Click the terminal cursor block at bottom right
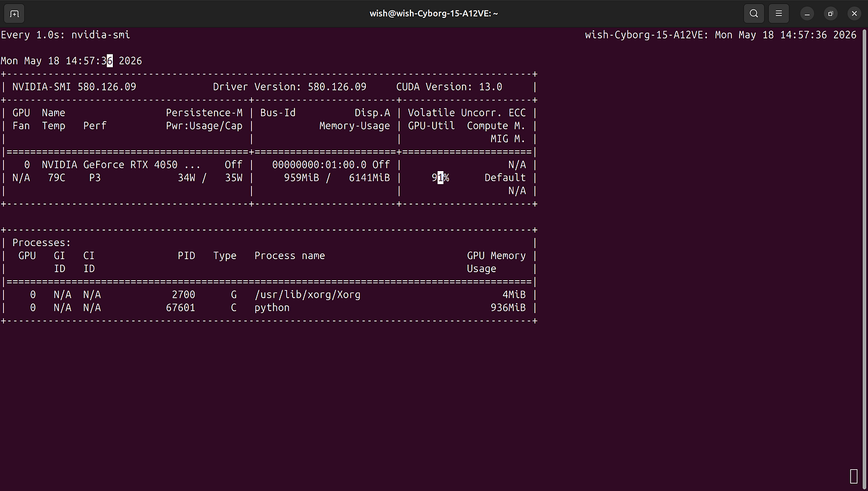This screenshot has width=868, height=491. pyautogui.click(x=854, y=476)
